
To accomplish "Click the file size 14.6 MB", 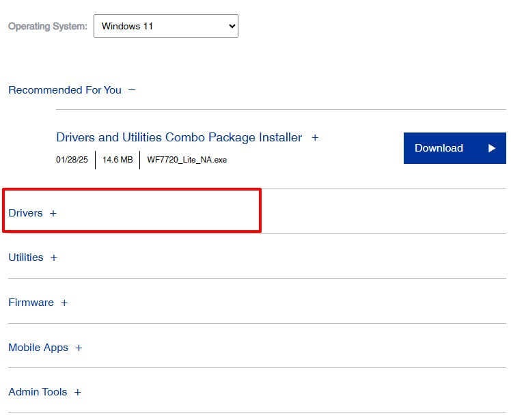I will [x=118, y=160].
